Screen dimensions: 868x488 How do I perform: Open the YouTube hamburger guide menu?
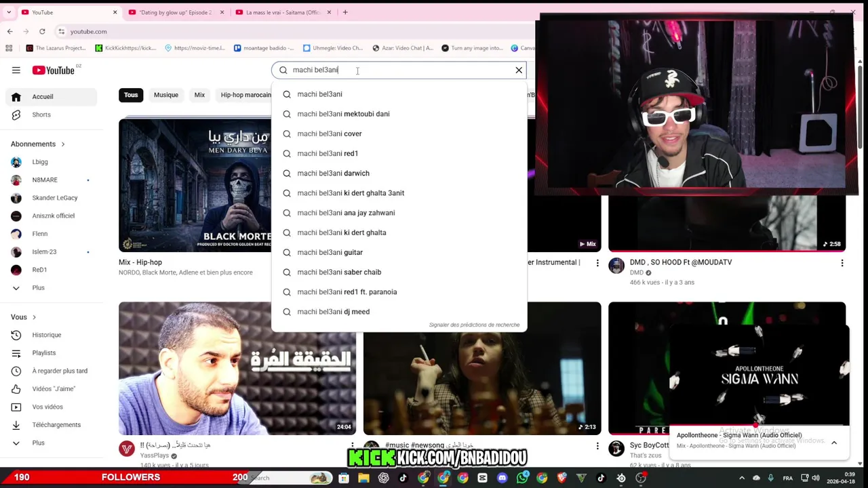16,70
